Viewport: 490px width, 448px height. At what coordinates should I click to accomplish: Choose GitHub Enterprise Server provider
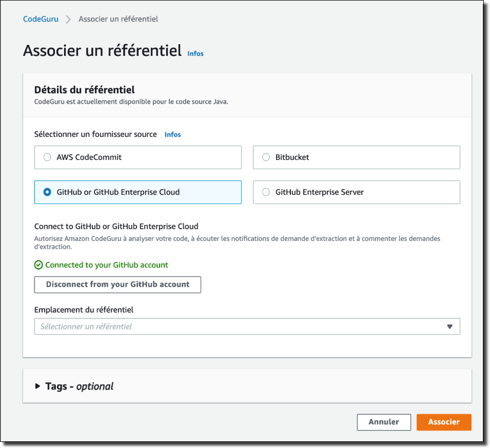tap(356, 192)
